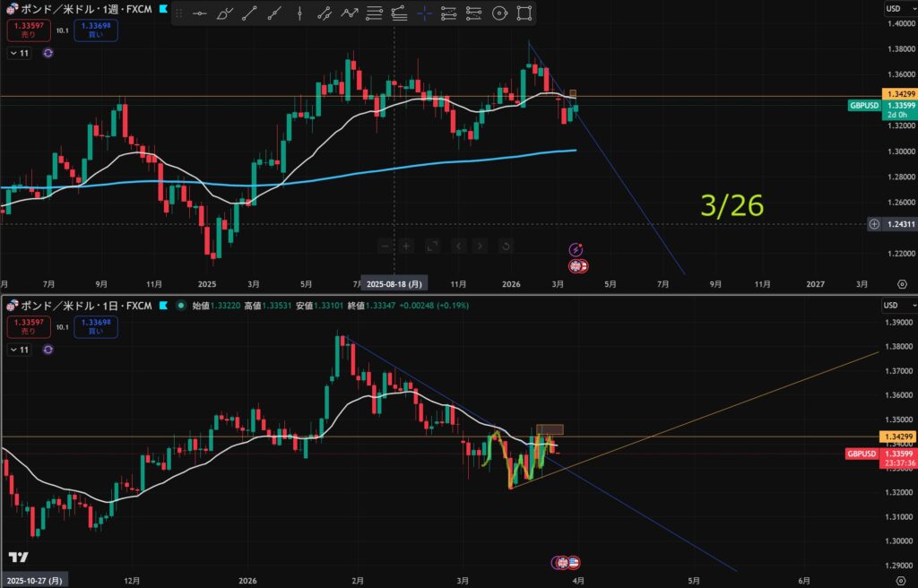The width and height of the screenshot is (918, 588).
Task: Click the zoom in plus button on weekly chart
Action: click(406, 246)
